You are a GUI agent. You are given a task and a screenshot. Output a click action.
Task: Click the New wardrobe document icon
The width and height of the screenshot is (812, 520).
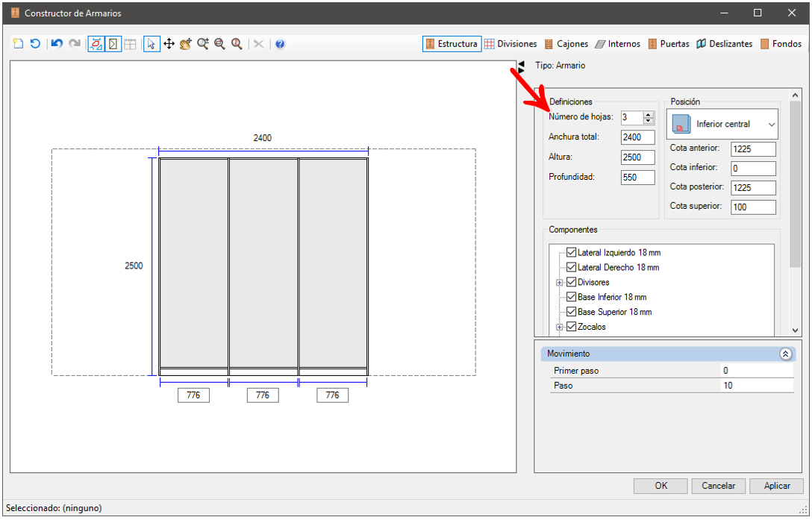(18, 43)
